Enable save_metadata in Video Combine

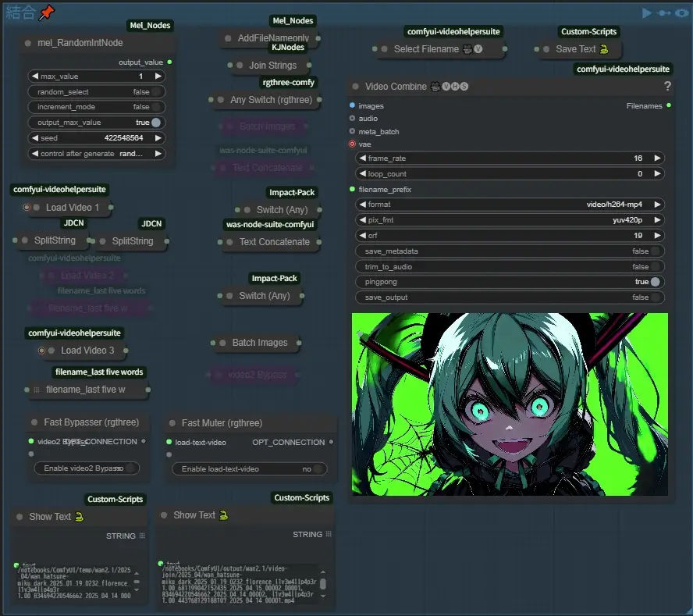(510, 251)
